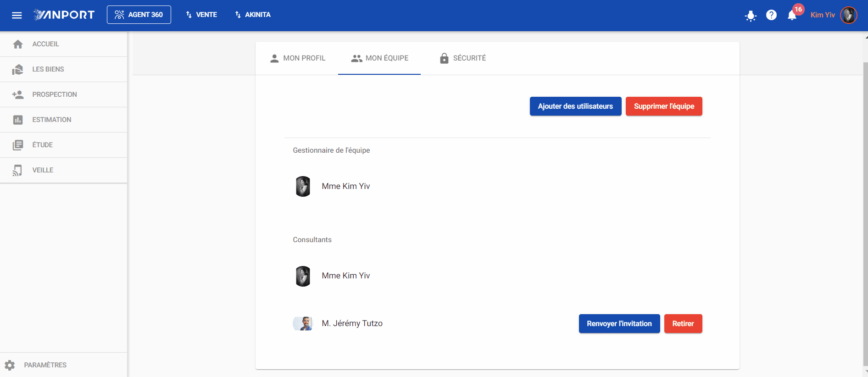Open the notifications bell
The height and width of the screenshot is (377, 868).
click(792, 15)
